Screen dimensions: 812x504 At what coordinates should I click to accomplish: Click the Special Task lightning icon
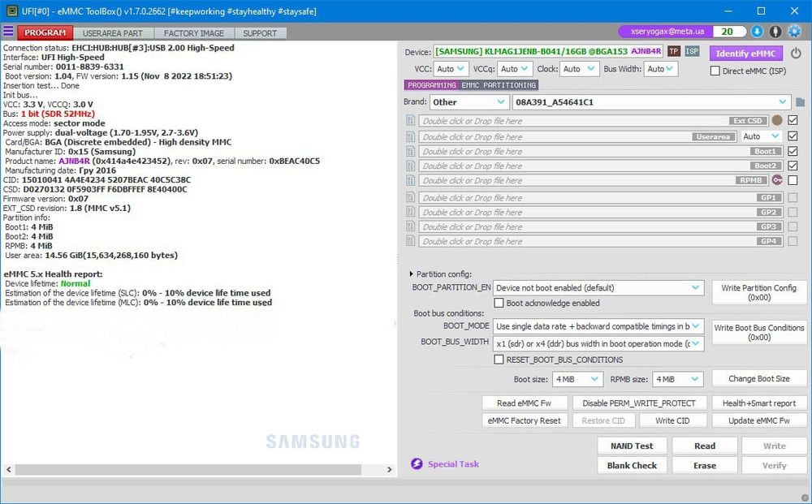[x=417, y=463]
